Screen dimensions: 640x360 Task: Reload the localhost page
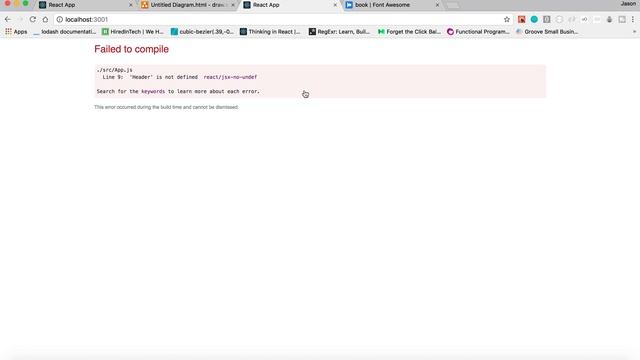click(x=33, y=19)
